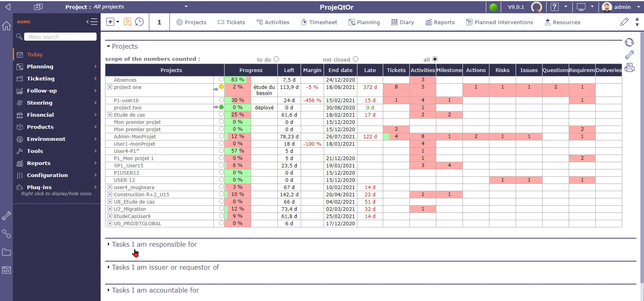Click the green status circle icon
644x301 pixels.
[x=493, y=7]
